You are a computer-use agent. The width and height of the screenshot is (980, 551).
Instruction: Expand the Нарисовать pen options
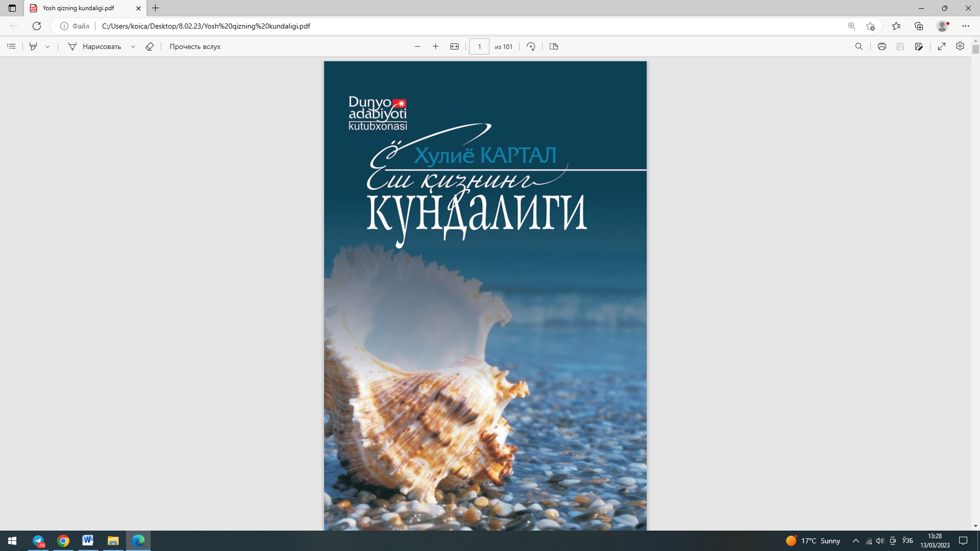pos(133,46)
